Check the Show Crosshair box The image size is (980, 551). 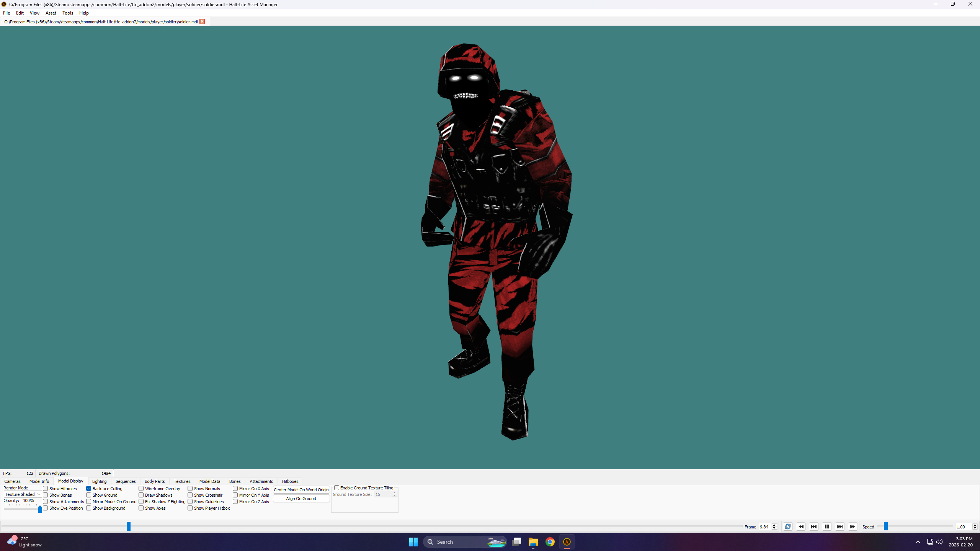[190, 495]
